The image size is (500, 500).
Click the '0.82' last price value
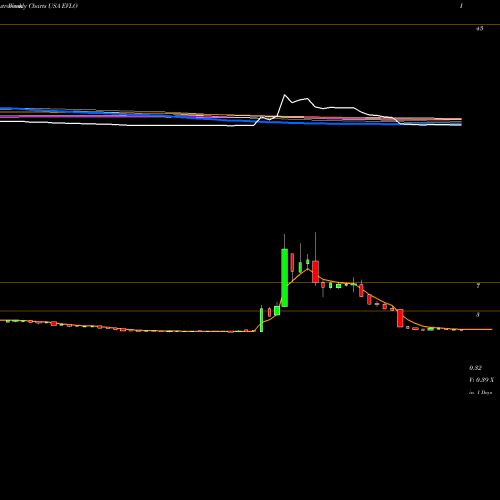click(x=475, y=368)
